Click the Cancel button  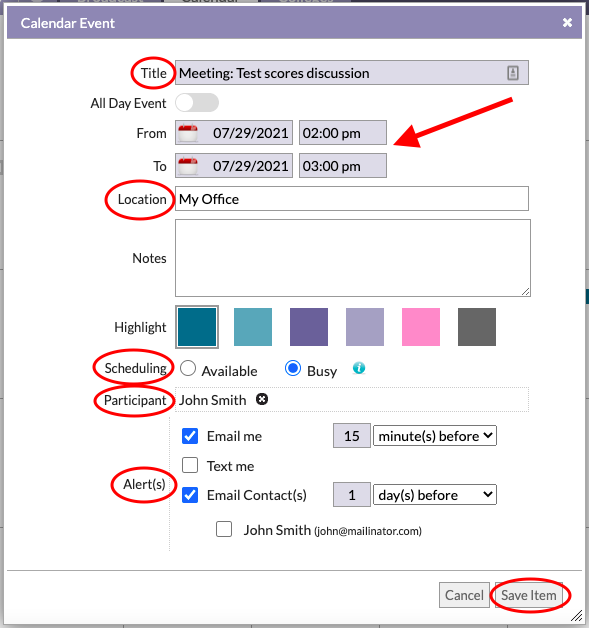464,595
